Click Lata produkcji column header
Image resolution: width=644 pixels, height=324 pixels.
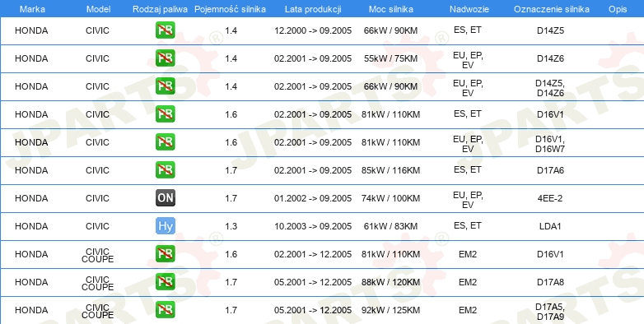[x=313, y=9]
